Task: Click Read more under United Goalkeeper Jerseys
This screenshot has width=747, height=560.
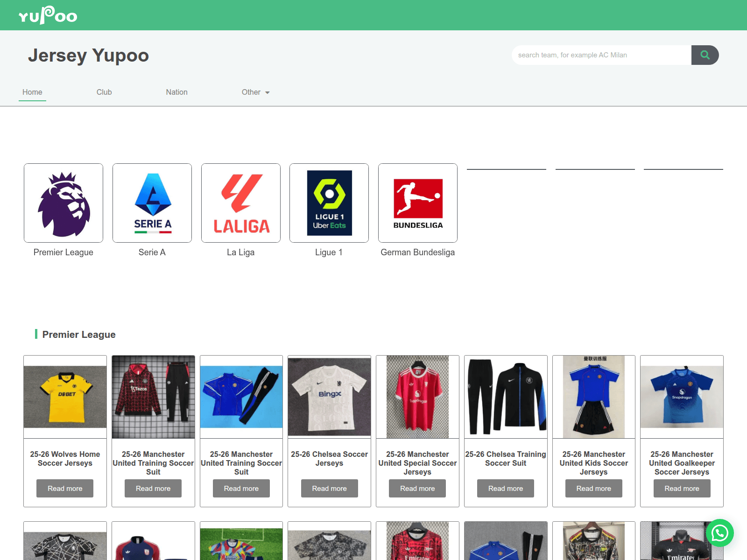Action: 682,488
